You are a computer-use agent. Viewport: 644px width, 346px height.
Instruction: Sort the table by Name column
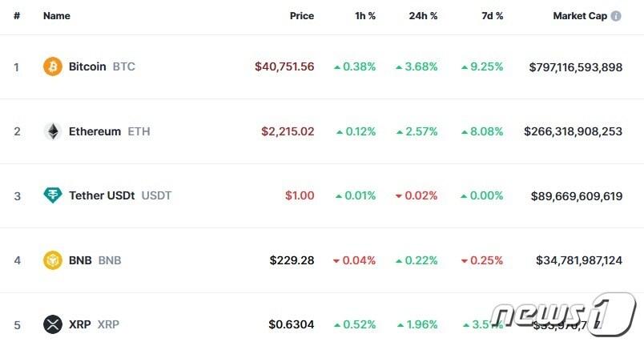coord(57,16)
